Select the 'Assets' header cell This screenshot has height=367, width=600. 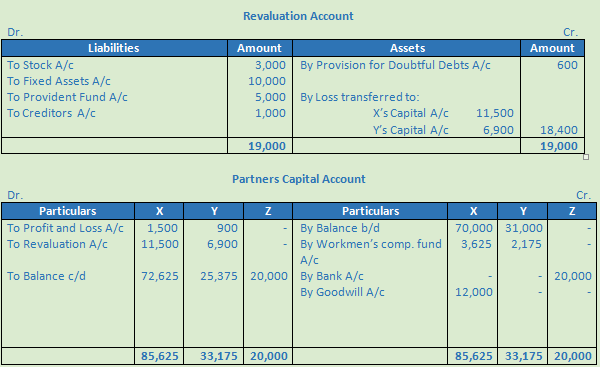tap(406, 48)
